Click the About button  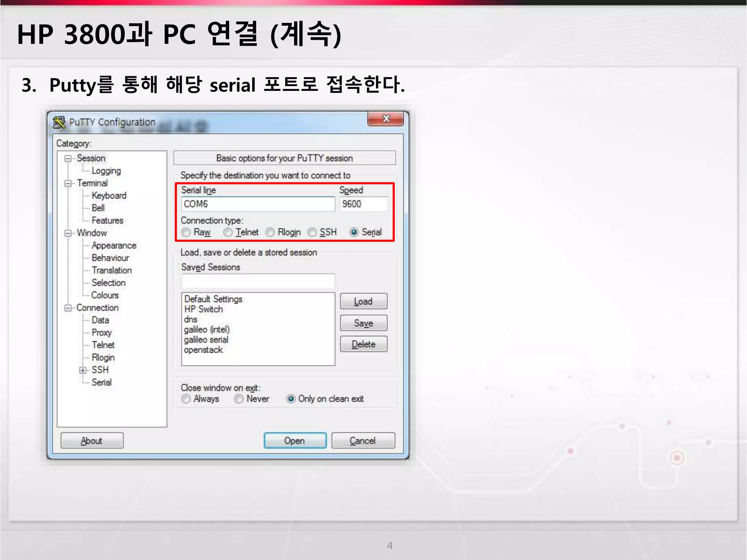[x=92, y=441]
